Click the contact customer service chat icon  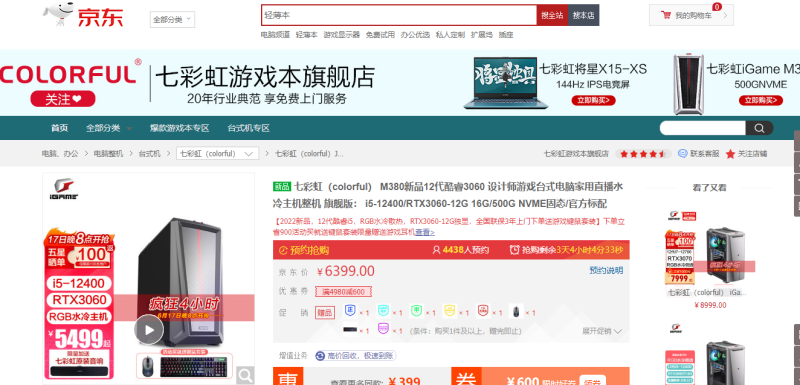(x=682, y=153)
